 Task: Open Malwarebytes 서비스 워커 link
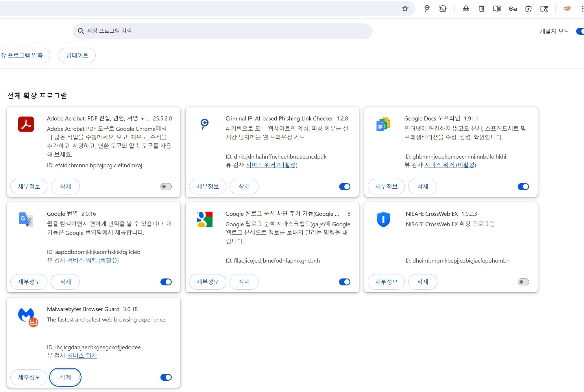82,356
